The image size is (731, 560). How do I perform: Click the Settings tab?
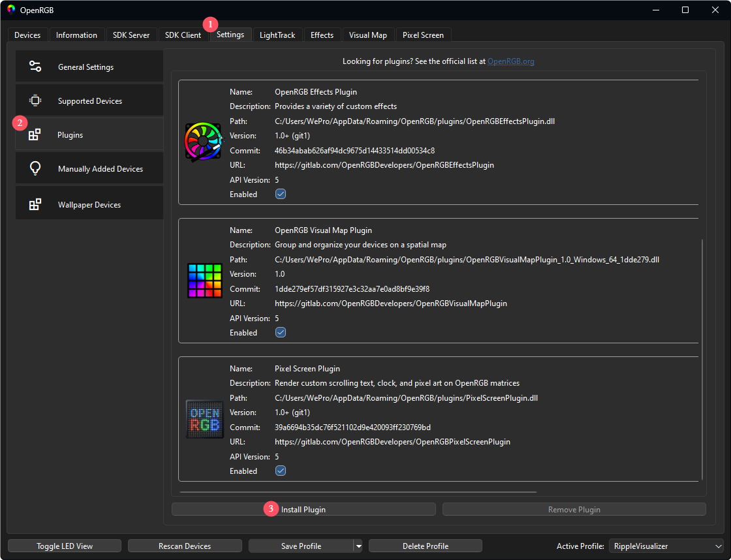coord(230,35)
